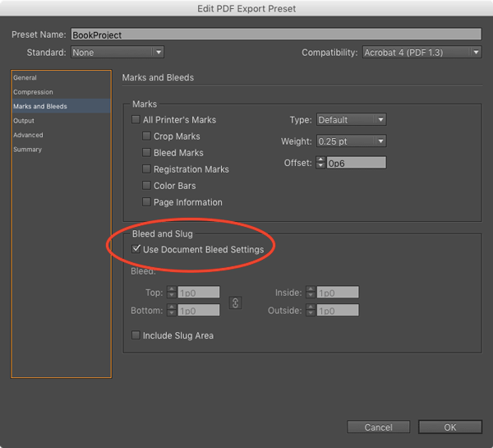Turn on Color Bars checkbox

147,186
